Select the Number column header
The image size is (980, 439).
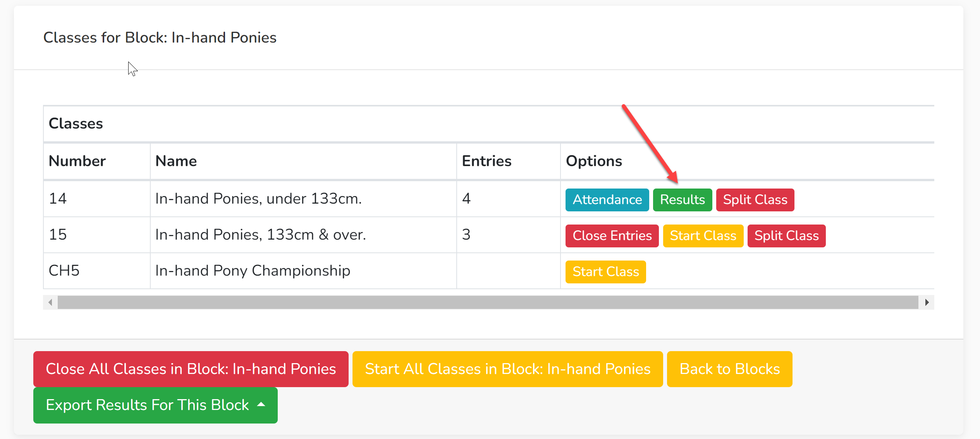pos(77,161)
